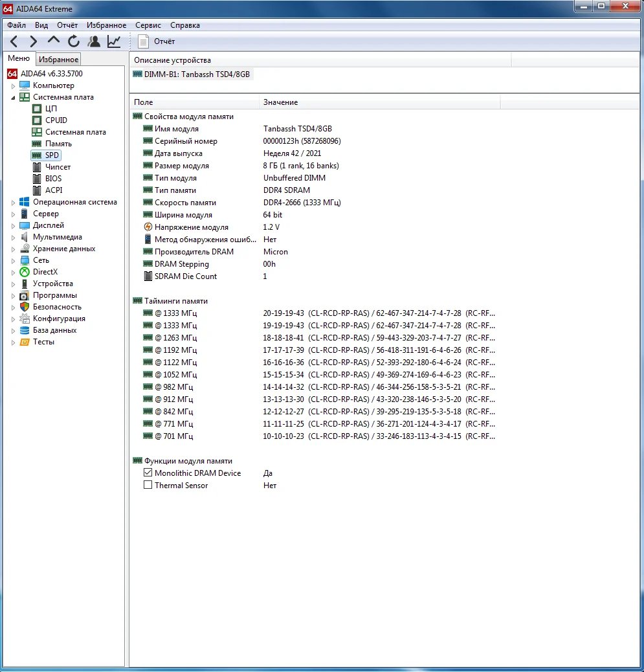
Task: Click the Компьютер monitor icon
Action: [25, 85]
